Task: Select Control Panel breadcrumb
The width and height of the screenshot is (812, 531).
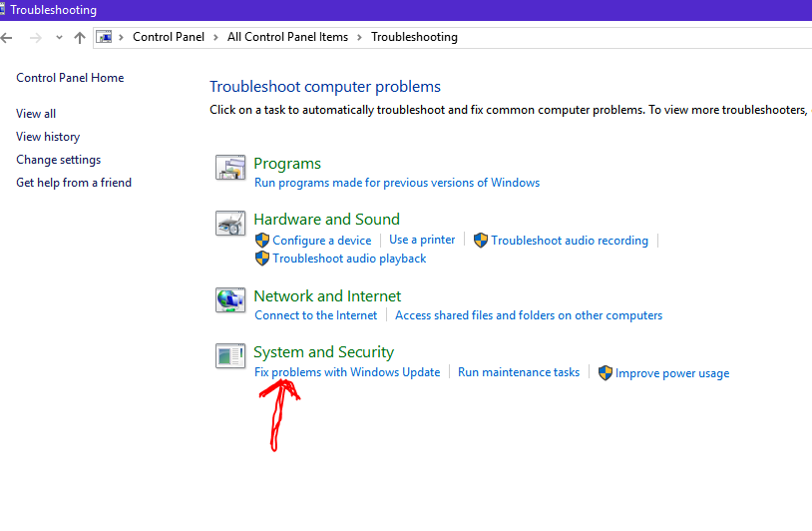Action: pyautogui.click(x=169, y=37)
